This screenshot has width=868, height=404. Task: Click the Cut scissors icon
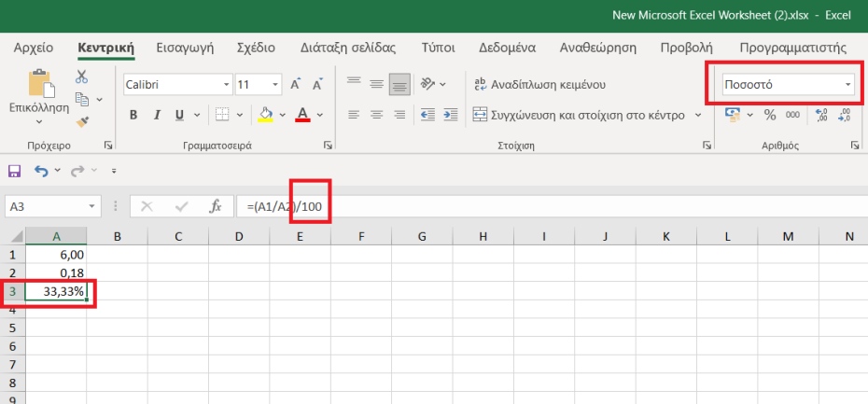[x=82, y=77]
